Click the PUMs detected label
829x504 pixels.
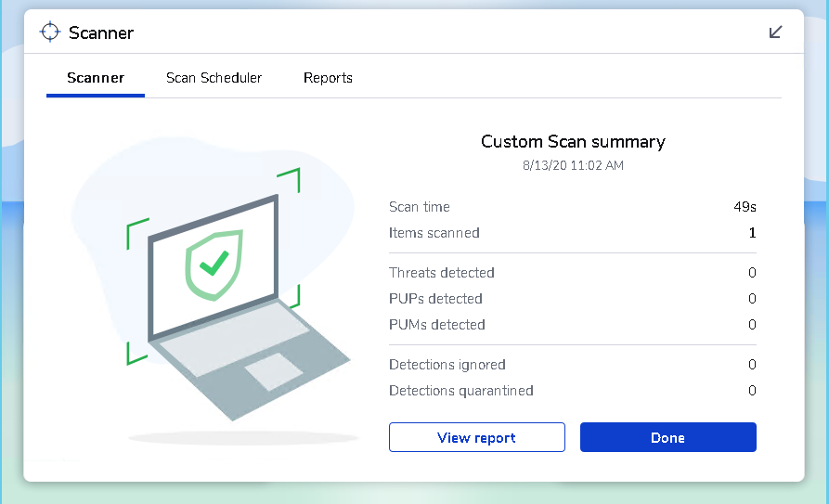436,324
